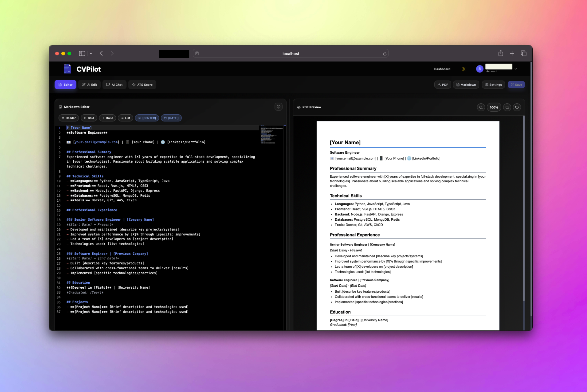Viewport: 587px width, 392px height.
Task: Click the '# [Your Name]' line in editor
Action: pos(79,128)
